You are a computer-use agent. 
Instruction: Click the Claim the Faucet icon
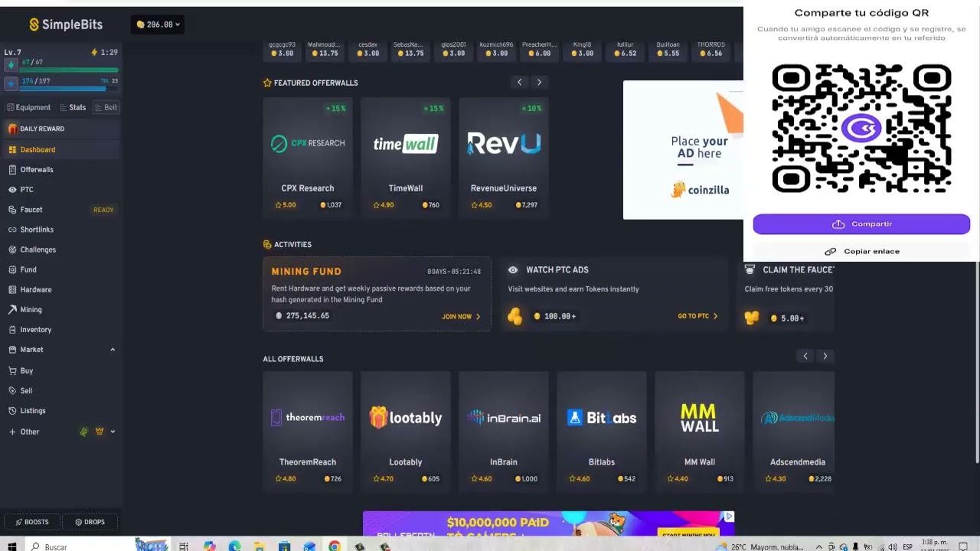tap(750, 269)
